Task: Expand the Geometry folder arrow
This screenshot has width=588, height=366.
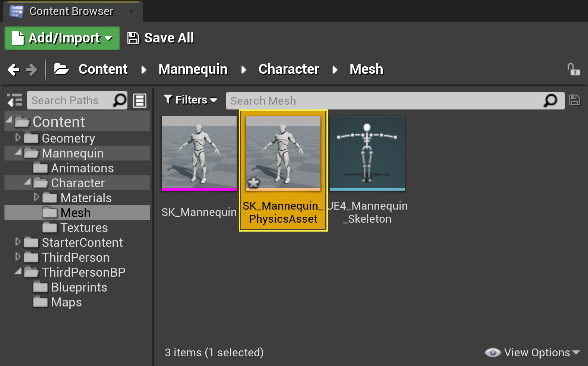Action: 18,137
